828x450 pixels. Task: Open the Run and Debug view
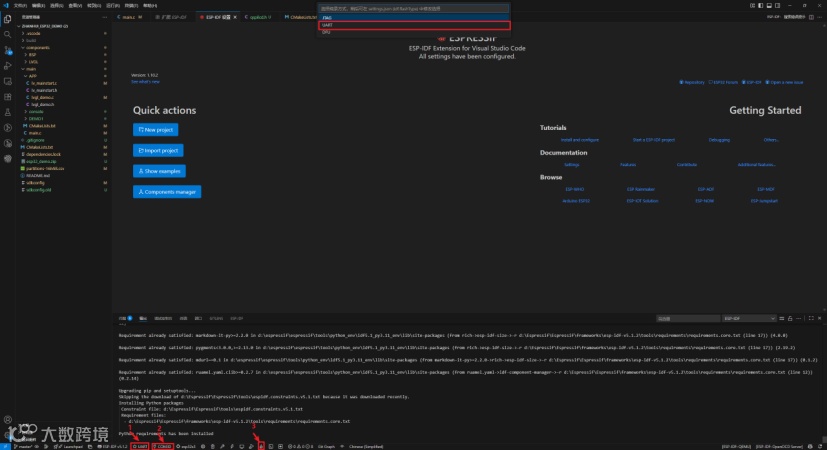[x=7, y=66]
